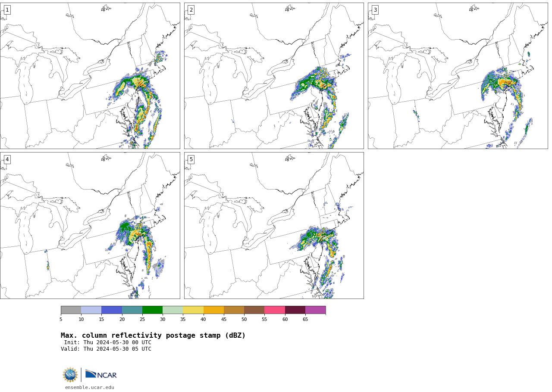Image resolution: width=552 pixels, height=392 pixels.
Task: Open ensemble member 4 reflectivity map
Action: pos(90,225)
